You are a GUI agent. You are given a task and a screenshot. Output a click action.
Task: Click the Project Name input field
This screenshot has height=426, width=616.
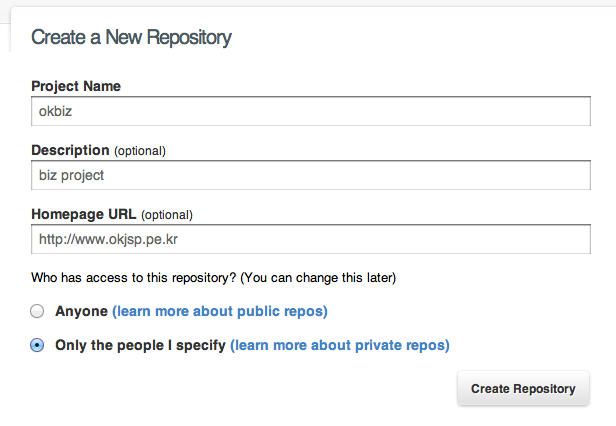[311, 111]
